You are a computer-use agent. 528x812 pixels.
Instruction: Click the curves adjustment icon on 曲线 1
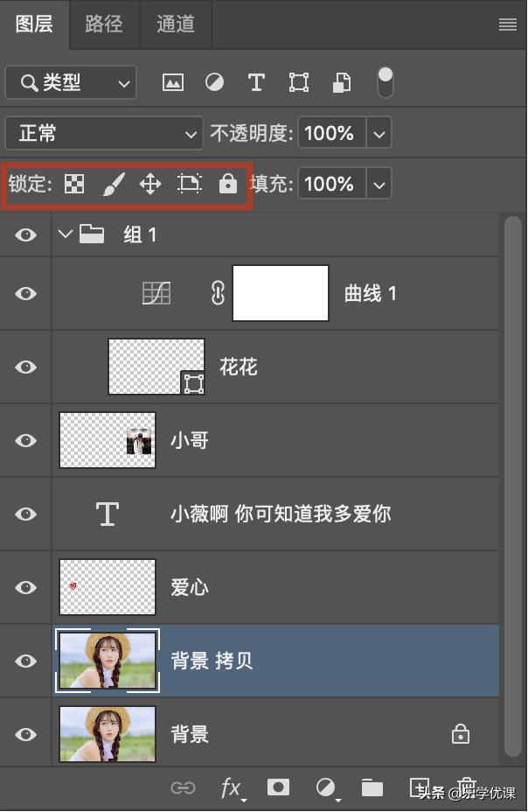[x=156, y=294]
